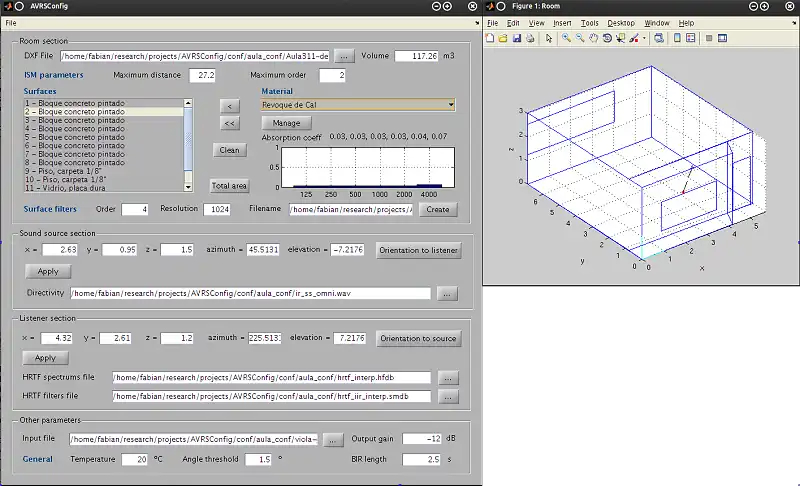800x486 pixels.
Task: Open the Help menu in Figure window
Action: [x=686, y=23]
